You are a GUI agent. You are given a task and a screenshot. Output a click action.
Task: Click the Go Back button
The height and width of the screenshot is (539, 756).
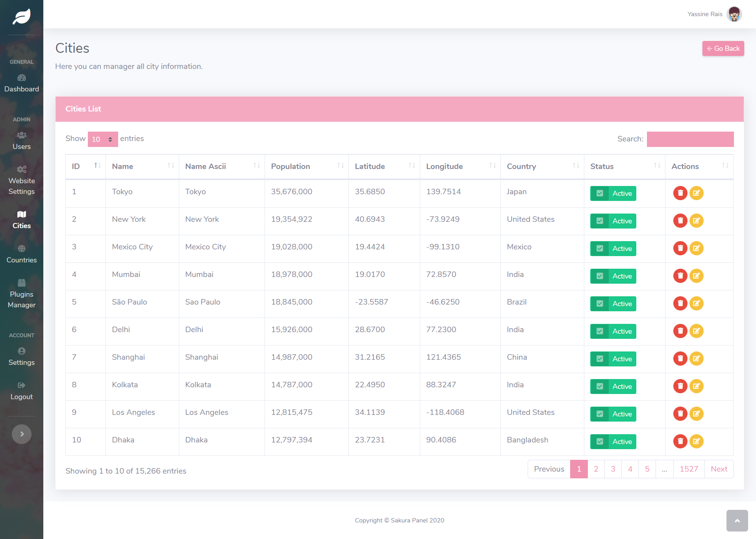tap(723, 48)
